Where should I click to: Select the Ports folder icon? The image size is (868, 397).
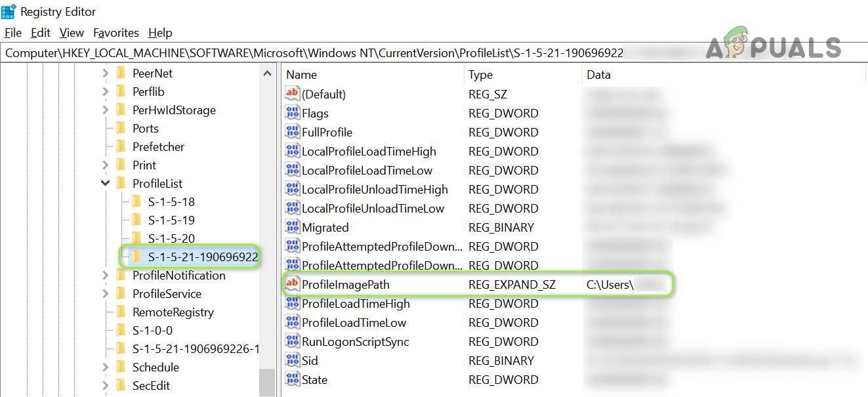point(121,129)
